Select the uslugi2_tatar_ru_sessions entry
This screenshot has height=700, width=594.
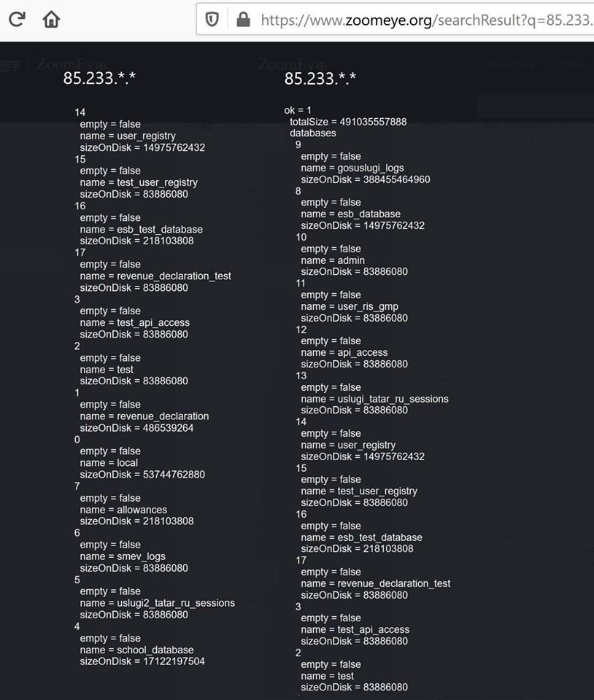pos(157,603)
